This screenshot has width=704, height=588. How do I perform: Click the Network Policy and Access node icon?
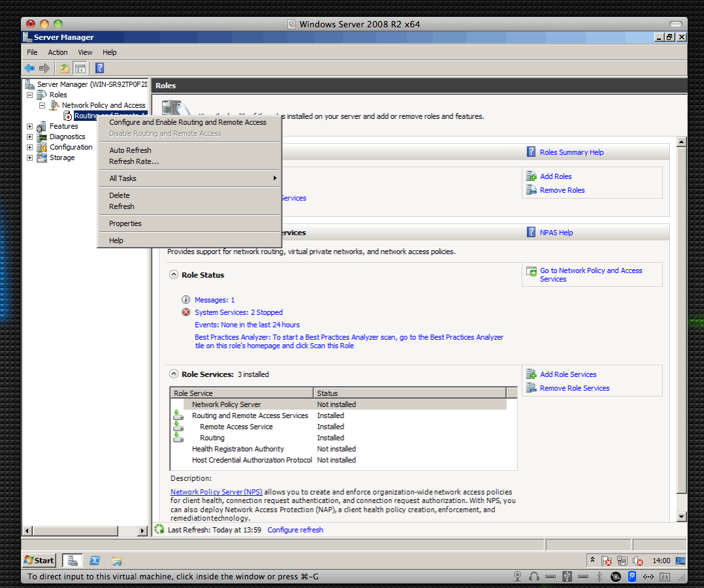(x=54, y=105)
